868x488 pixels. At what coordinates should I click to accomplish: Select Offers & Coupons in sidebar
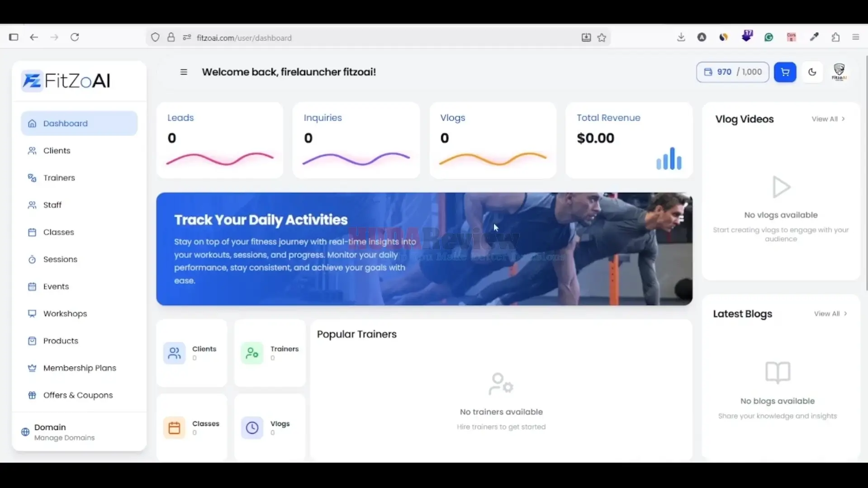(x=79, y=395)
